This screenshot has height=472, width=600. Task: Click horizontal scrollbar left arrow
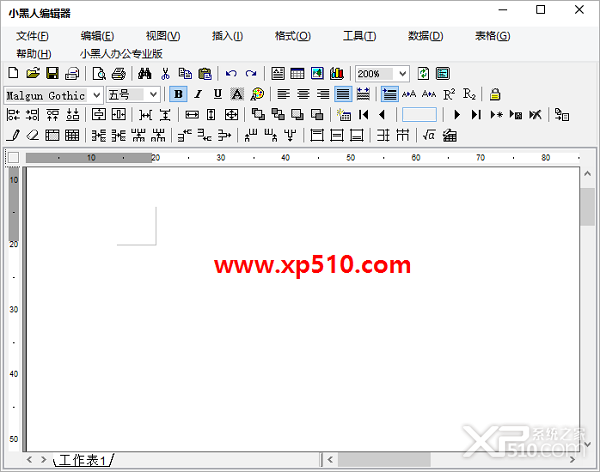pos(330,459)
